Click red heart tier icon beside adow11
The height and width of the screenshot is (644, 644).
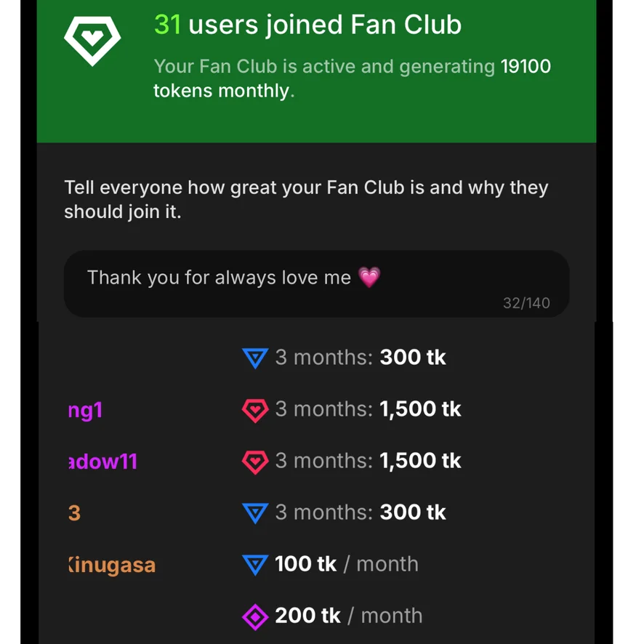click(x=255, y=462)
